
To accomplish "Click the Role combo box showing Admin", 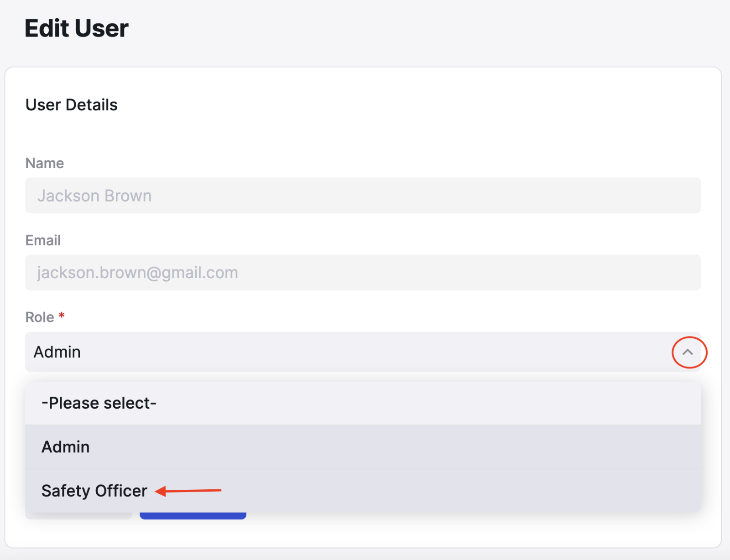I will [x=363, y=352].
